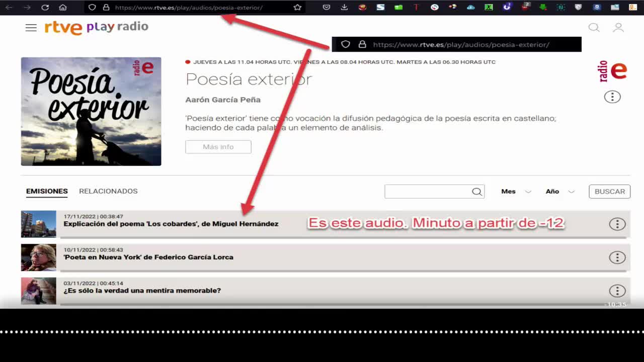This screenshot has height=362, width=644.
Task: Click the magnifier inside the episodes search box
Action: pyautogui.click(x=477, y=192)
